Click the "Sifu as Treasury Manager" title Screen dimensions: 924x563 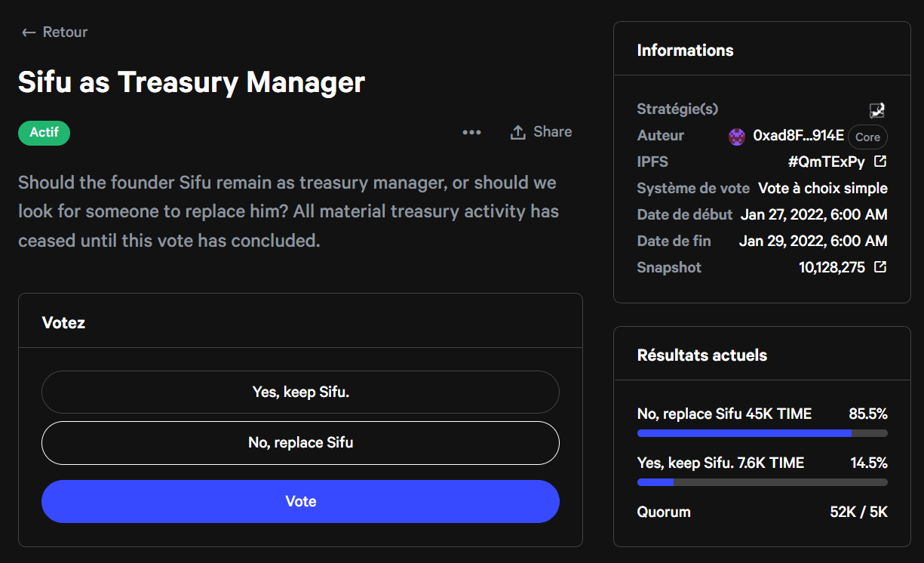point(192,82)
